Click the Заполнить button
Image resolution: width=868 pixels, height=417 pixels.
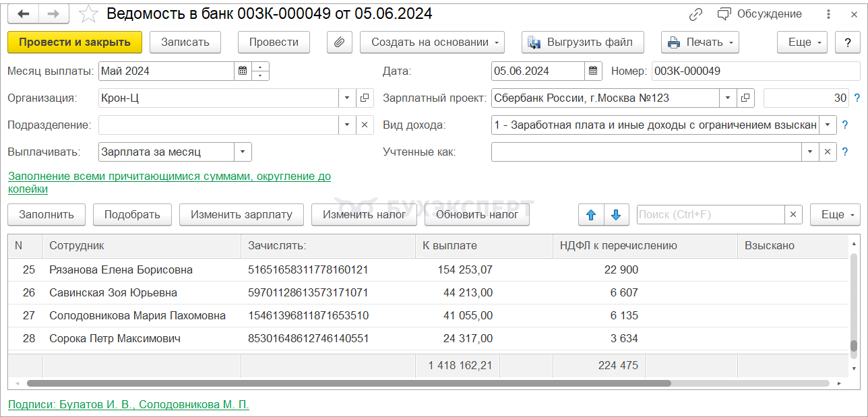coord(46,214)
